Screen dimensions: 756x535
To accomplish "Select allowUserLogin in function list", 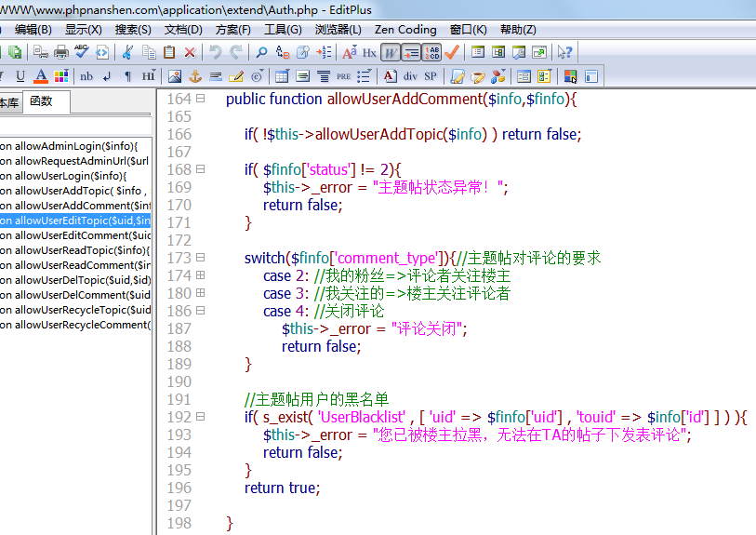I will point(75,176).
